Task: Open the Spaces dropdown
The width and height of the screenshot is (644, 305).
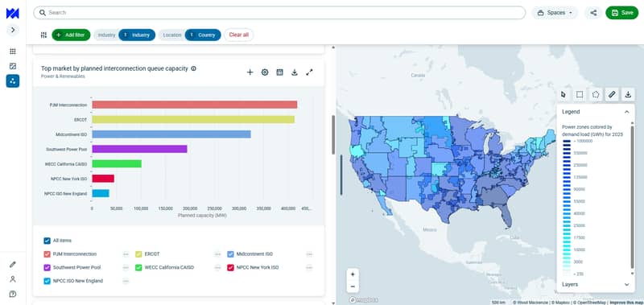Action: click(555, 13)
